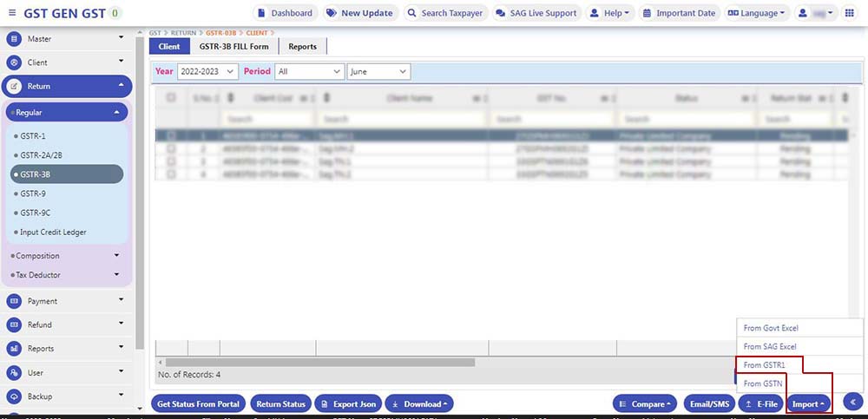
Task: Collapse panel with the round arrow icon
Action: [852, 403]
